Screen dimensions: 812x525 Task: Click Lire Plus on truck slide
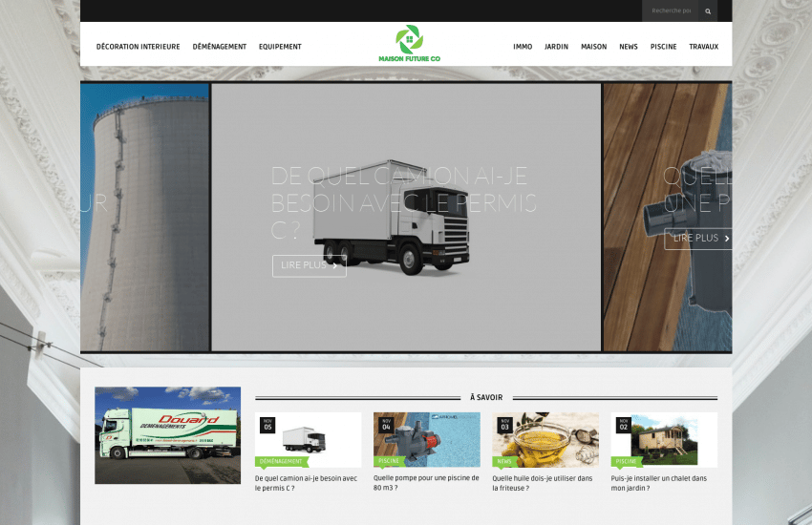tap(309, 265)
